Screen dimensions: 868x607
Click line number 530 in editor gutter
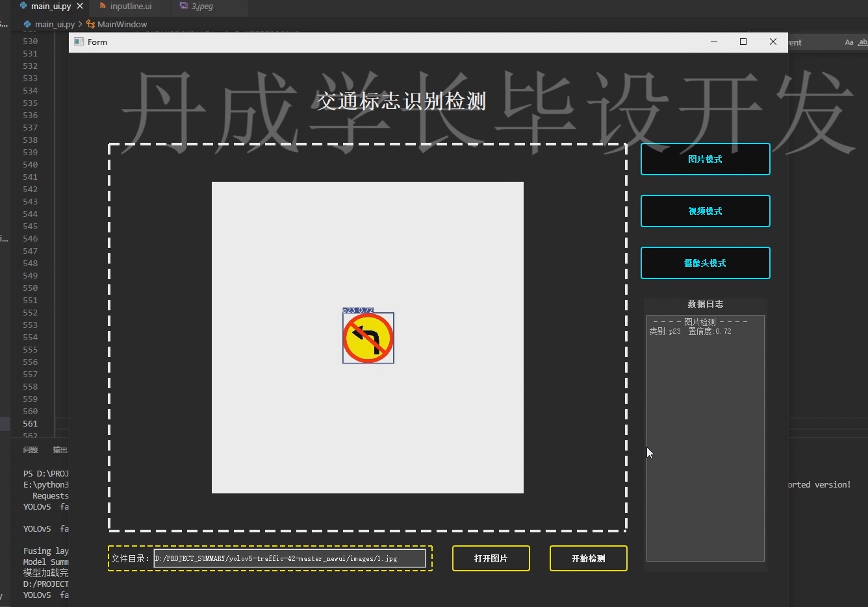pos(31,41)
